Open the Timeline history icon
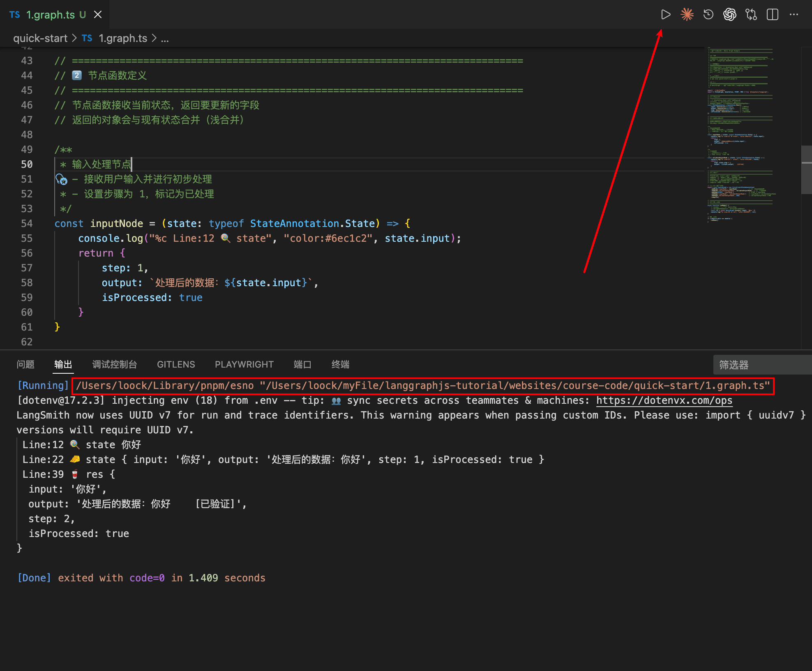Viewport: 812px width, 671px height. point(708,14)
